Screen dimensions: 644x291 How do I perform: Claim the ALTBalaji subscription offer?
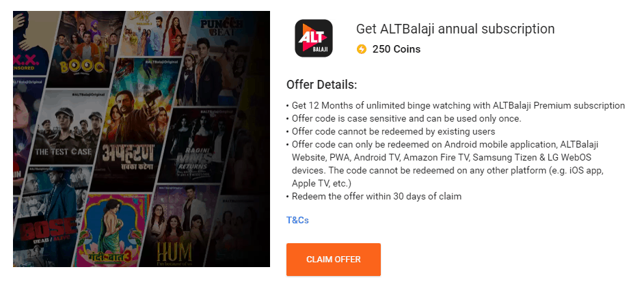pyautogui.click(x=334, y=260)
